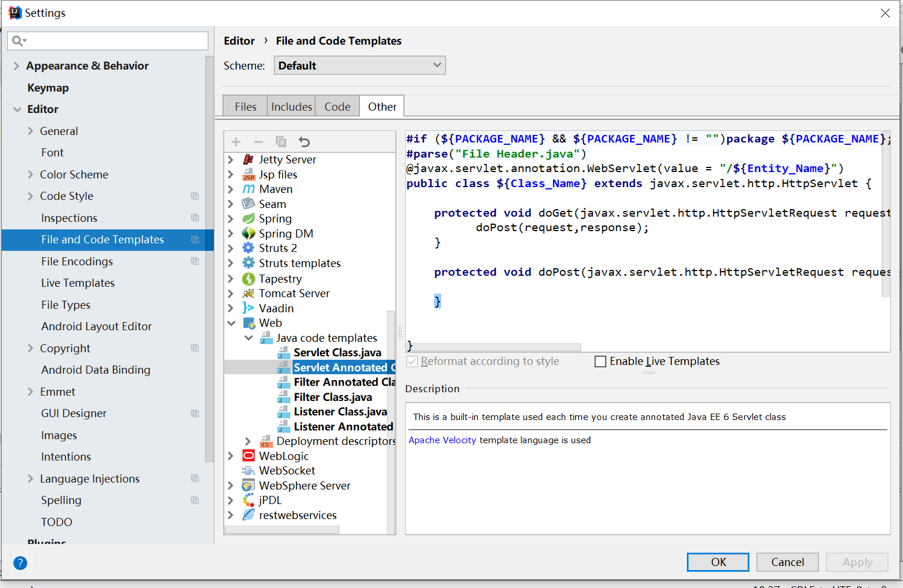Select the Other tab
903x588 pixels.
[x=382, y=107]
